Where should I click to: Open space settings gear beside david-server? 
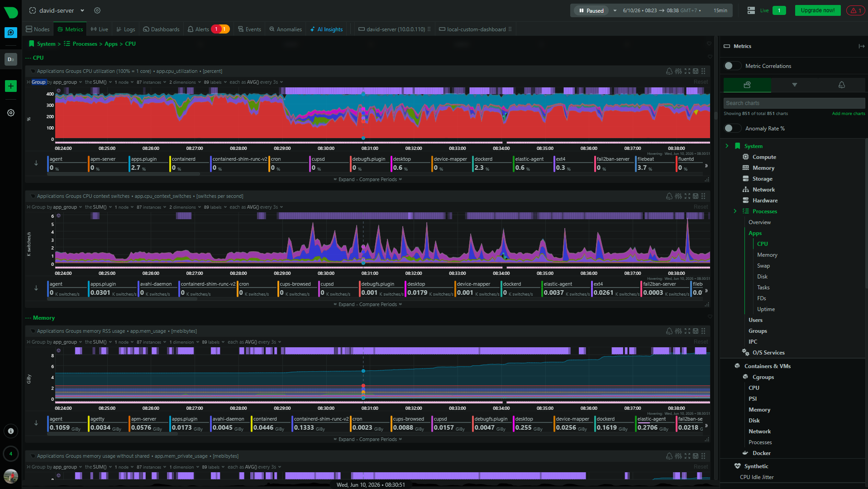tap(97, 10)
